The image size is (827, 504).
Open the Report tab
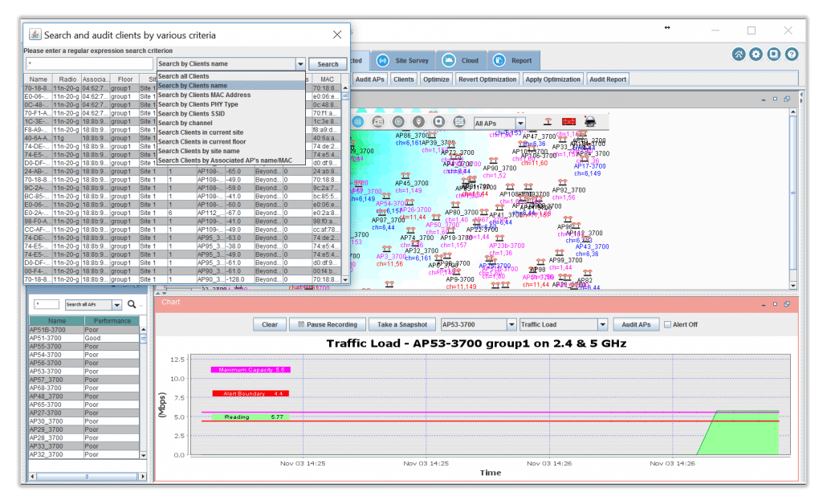pyautogui.click(x=513, y=61)
